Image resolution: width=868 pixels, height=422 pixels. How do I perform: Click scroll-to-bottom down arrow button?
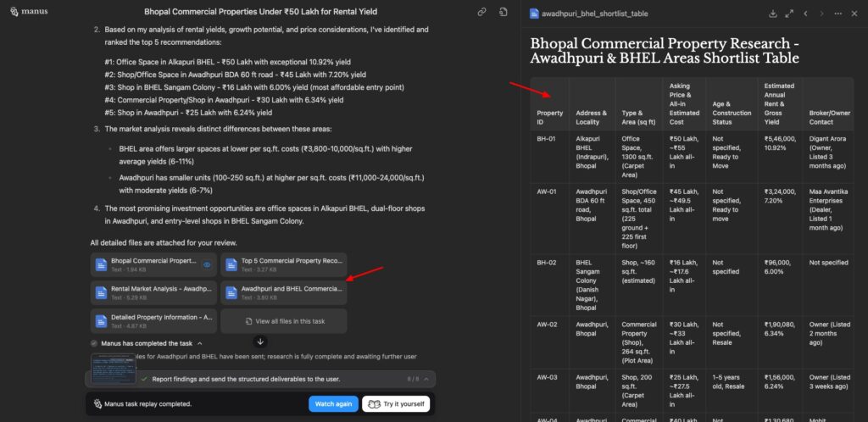pos(260,341)
